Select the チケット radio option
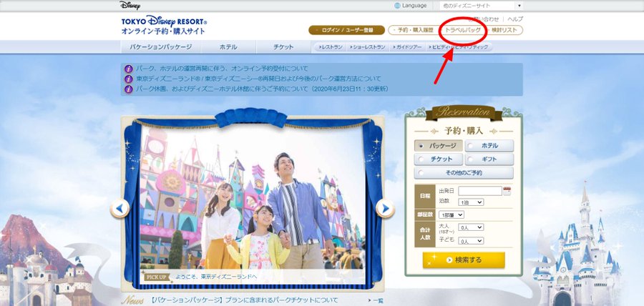 click(438, 159)
